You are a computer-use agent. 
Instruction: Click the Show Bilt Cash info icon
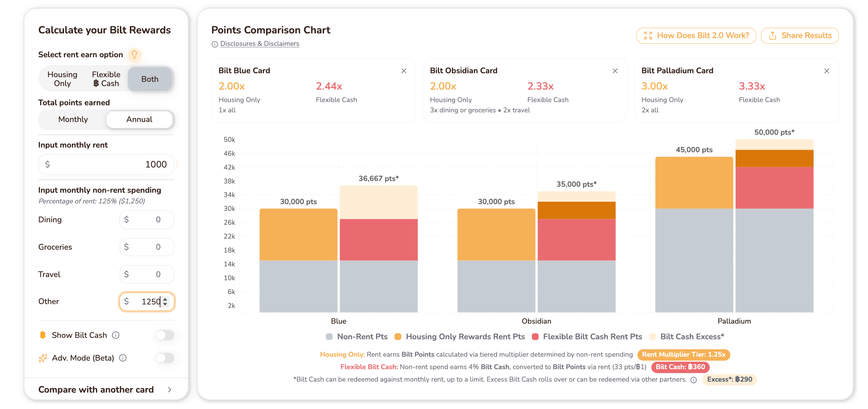tap(116, 335)
